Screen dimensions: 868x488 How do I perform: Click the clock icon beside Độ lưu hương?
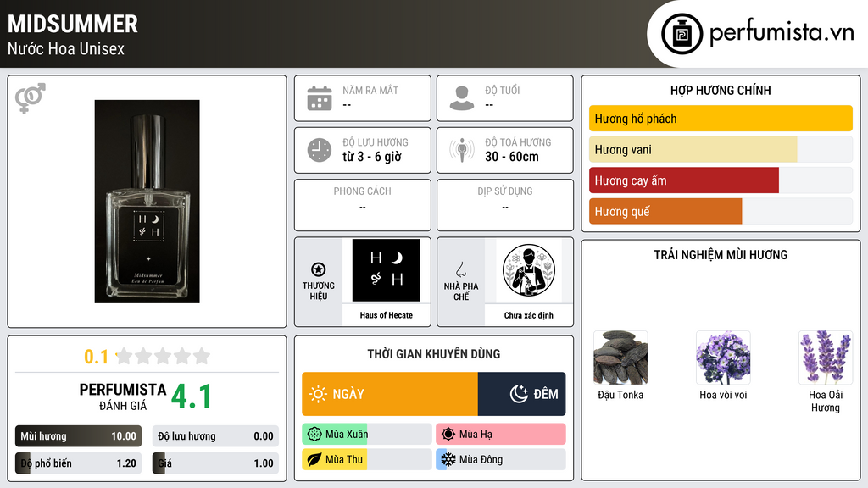pyautogui.click(x=320, y=150)
